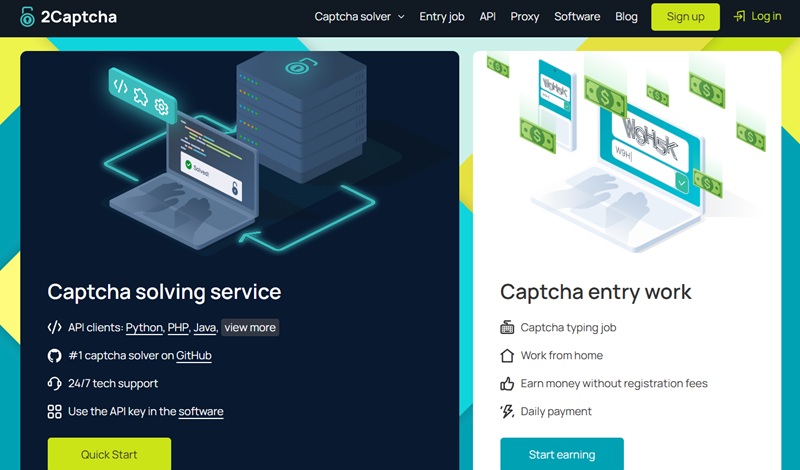This screenshot has height=470, width=800.
Task: Open the Java API client link
Action: [205, 328]
